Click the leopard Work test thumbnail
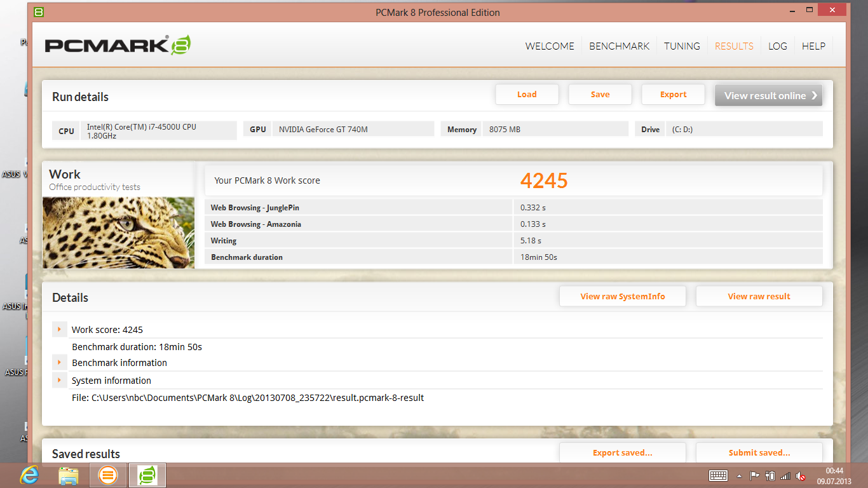The height and width of the screenshot is (488, 868). (118, 233)
